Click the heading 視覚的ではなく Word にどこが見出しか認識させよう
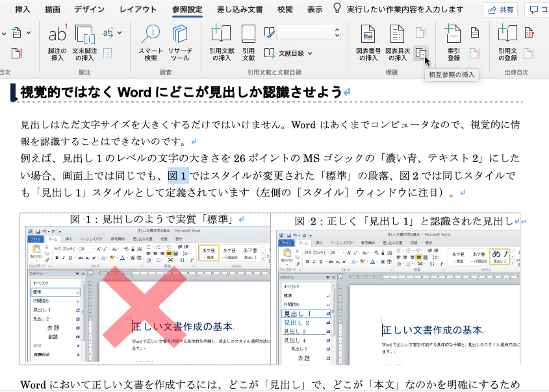This screenshot has height=392, width=549. click(181, 92)
